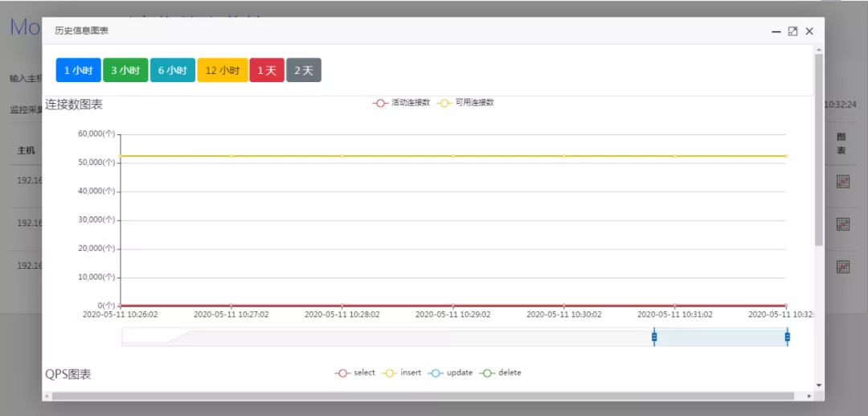Open the chart icon for the second host row
This screenshot has height=416, width=868.
(842, 224)
